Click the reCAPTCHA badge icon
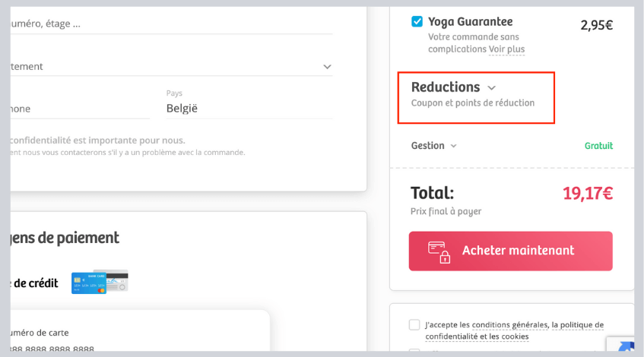 625,348
